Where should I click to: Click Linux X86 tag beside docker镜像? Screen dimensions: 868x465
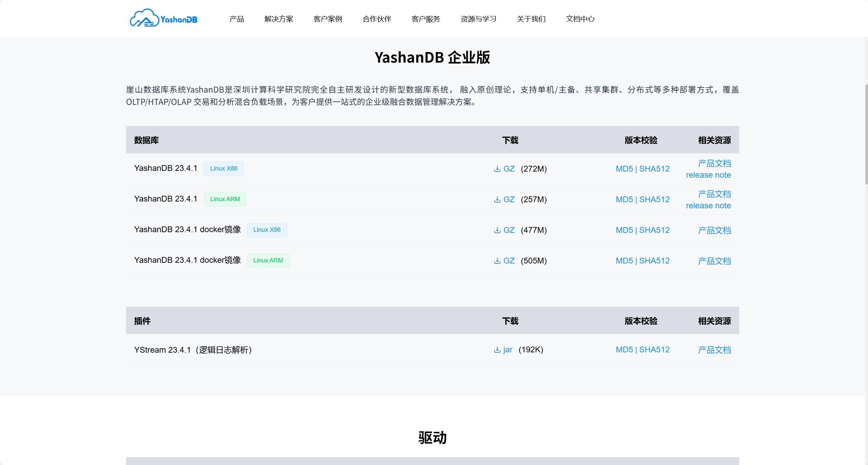coord(267,230)
